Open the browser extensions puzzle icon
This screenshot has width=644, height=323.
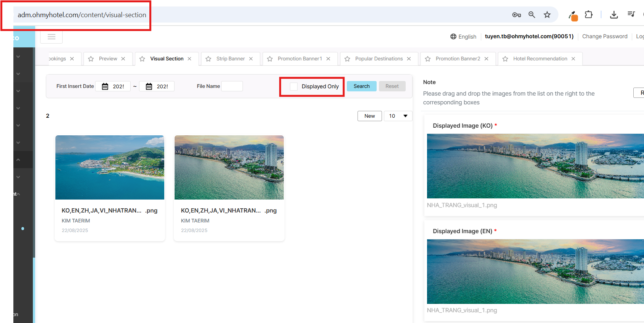[x=589, y=15]
